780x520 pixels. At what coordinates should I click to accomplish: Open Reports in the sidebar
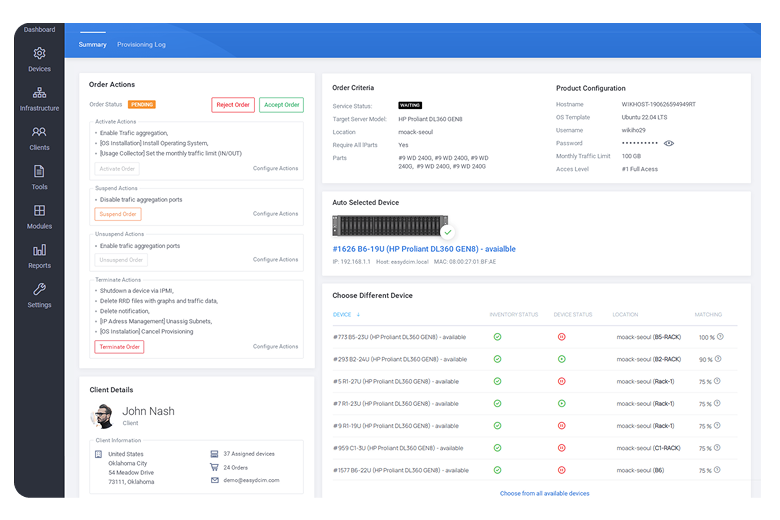click(x=39, y=256)
